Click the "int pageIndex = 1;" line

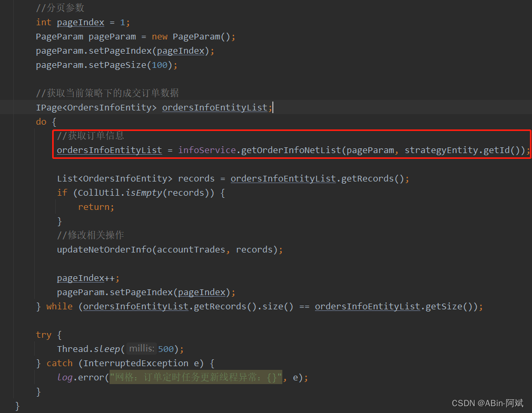(83, 23)
